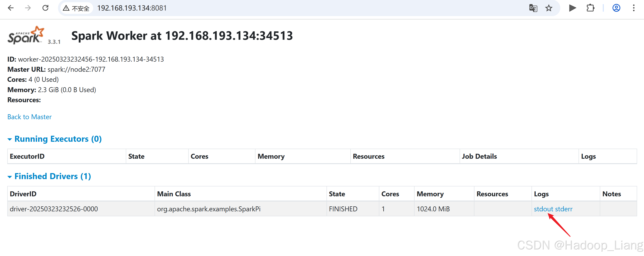Open the stderr log link

pos(564,209)
